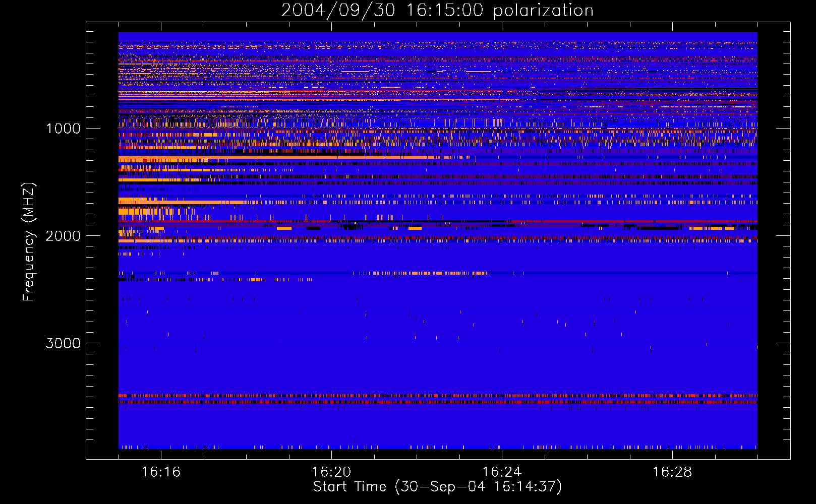Click the 16:20 time tick label
The width and height of the screenshot is (816, 504).
[x=331, y=472]
